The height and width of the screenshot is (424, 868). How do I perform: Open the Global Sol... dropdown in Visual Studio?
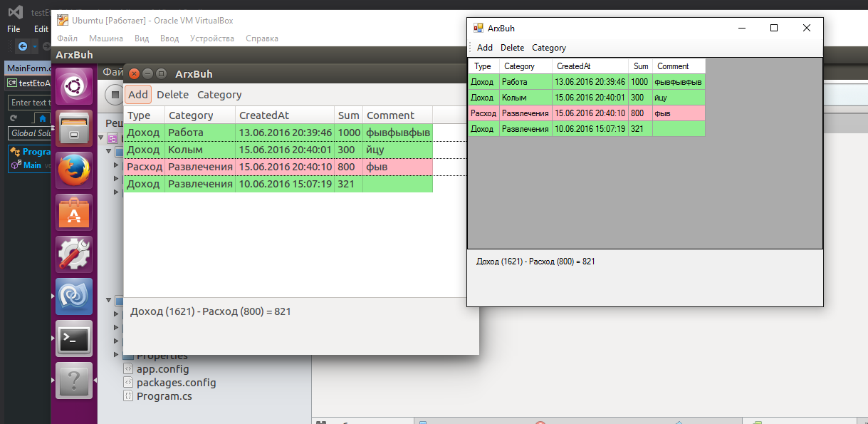pos(30,133)
